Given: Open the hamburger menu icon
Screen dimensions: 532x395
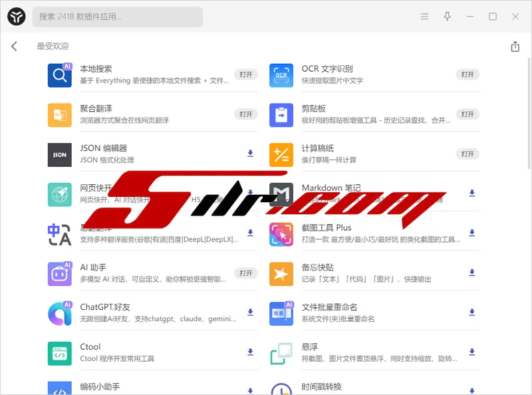Looking at the screenshot, I should coord(424,16).
